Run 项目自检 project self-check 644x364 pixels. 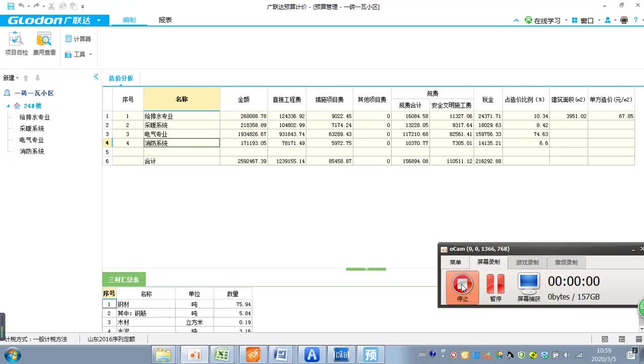click(16, 43)
